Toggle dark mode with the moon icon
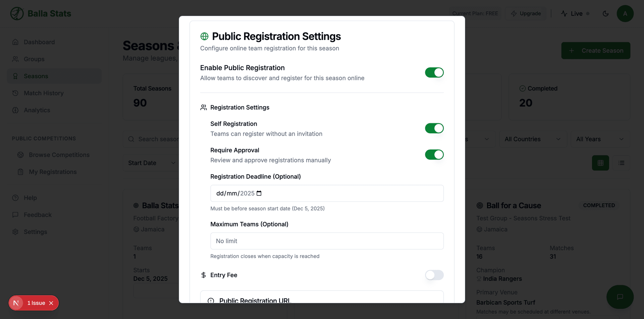The image size is (644, 319). click(x=606, y=13)
